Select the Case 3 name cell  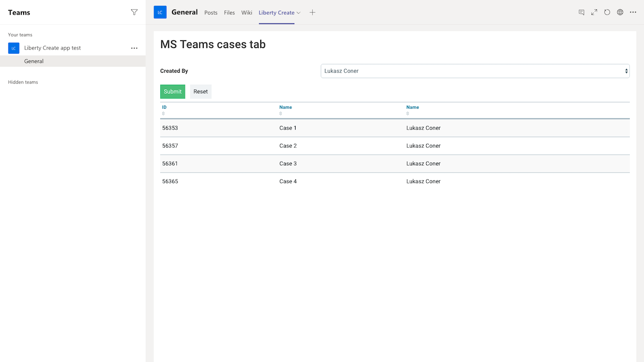click(288, 164)
